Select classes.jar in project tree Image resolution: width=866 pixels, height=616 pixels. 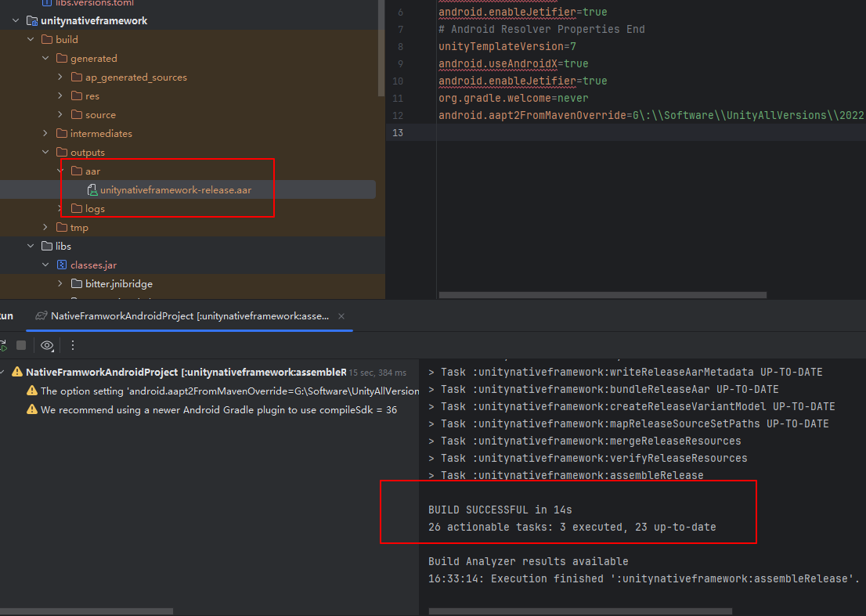coord(93,265)
